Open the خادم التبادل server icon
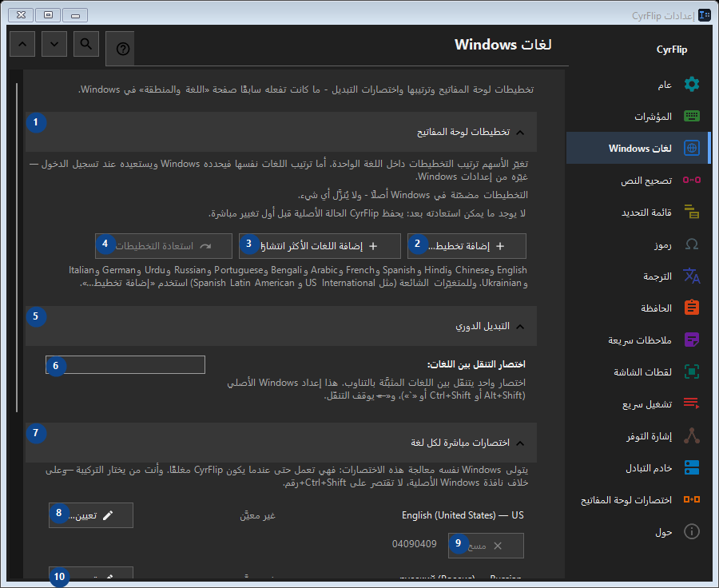This screenshot has width=719, height=588. [x=692, y=467]
